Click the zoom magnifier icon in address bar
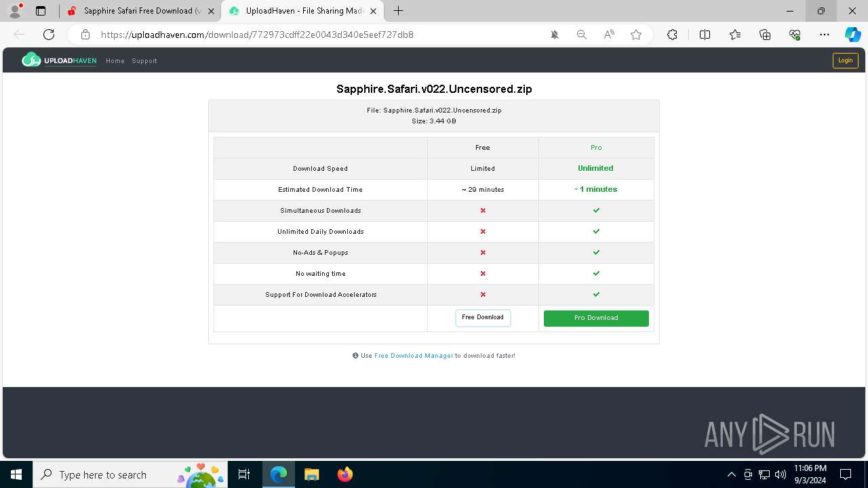 582,35
